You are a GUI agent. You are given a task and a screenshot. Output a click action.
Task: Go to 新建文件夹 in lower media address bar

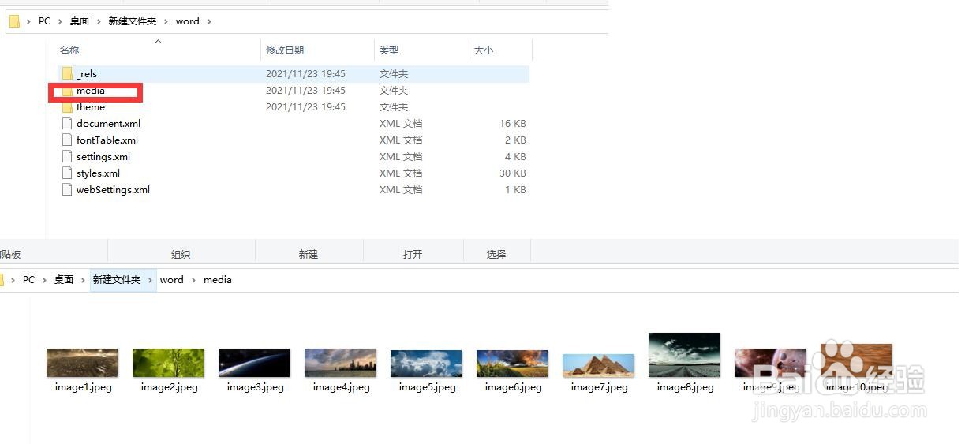click(117, 280)
